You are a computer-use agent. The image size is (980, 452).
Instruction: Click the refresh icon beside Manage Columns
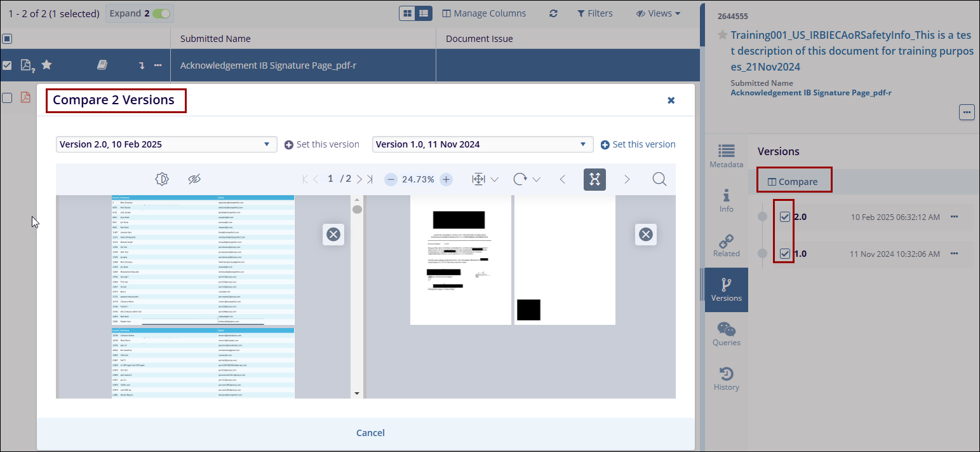coord(553,13)
